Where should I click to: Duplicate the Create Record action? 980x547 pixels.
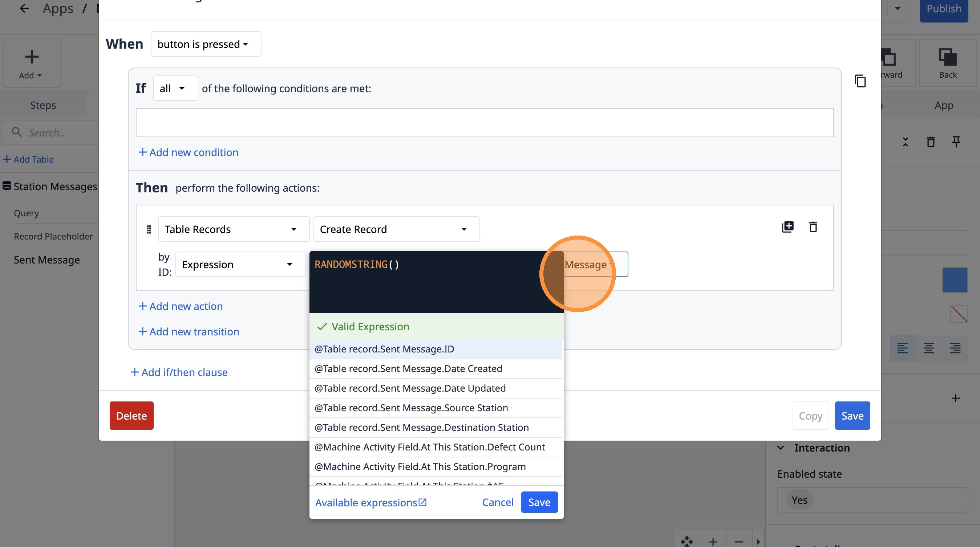point(787,227)
